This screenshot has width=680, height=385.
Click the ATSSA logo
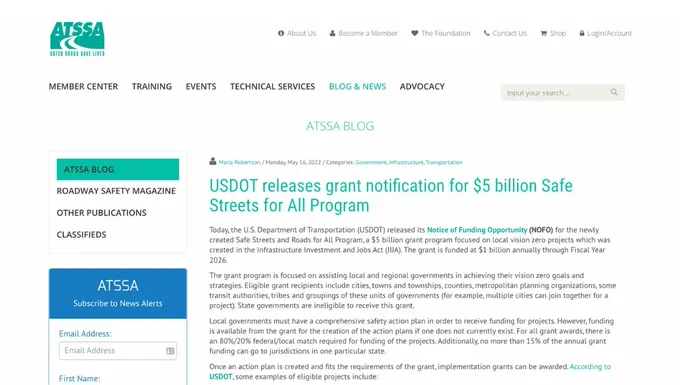(77, 39)
